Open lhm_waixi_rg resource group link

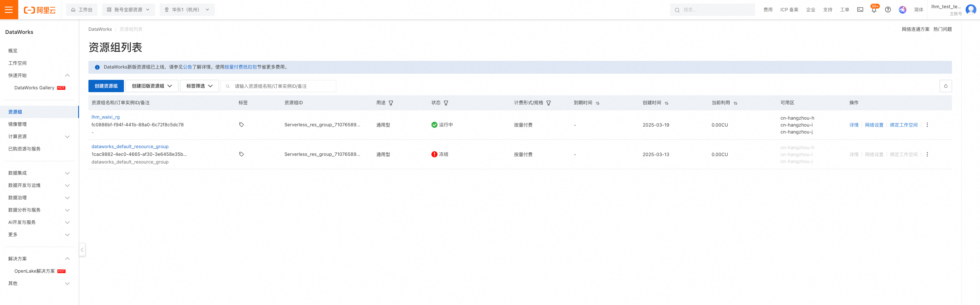coord(105,117)
